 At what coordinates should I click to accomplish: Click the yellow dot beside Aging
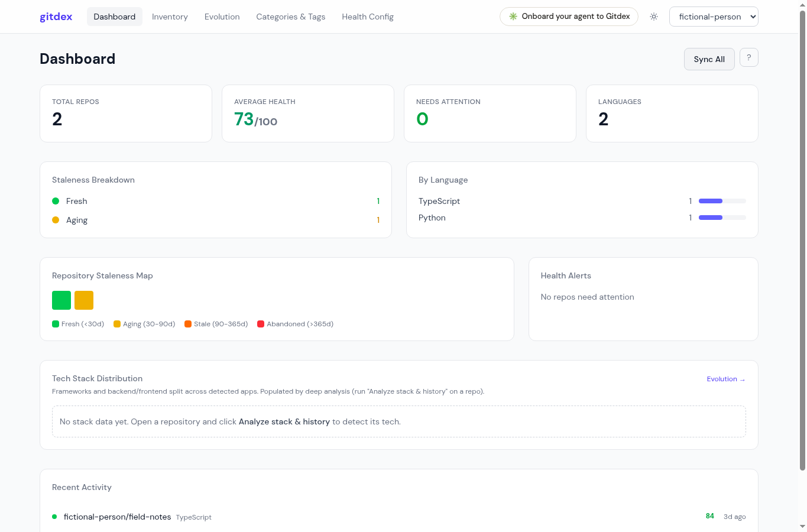pyautogui.click(x=56, y=220)
